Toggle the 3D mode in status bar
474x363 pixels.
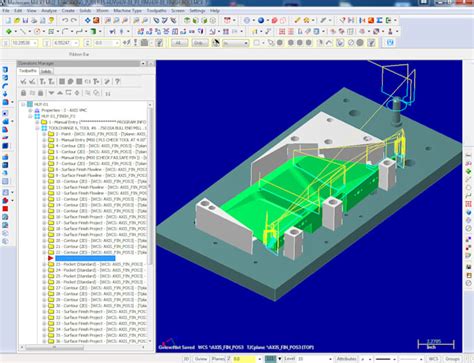tap(186, 359)
